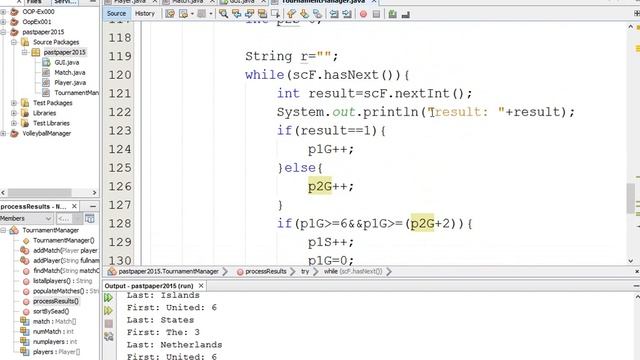Click the Forward navigation toolbar icon
The height and width of the screenshot is (360, 640).
(202, 14)
